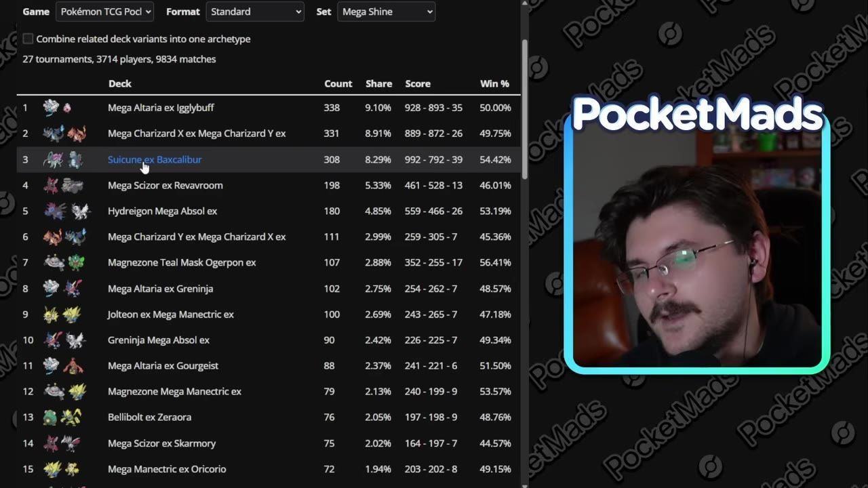Click the Deck column header

coord(119,83)
